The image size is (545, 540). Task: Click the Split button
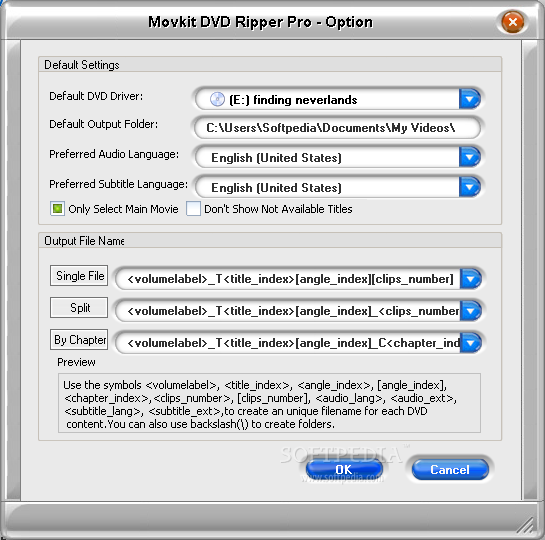coord(79,308)
